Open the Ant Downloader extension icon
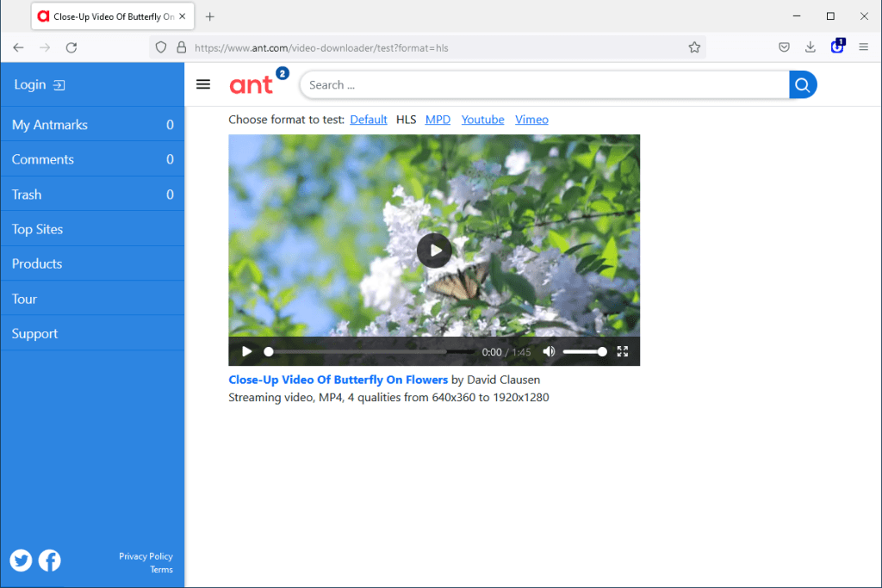 [837, 46]
